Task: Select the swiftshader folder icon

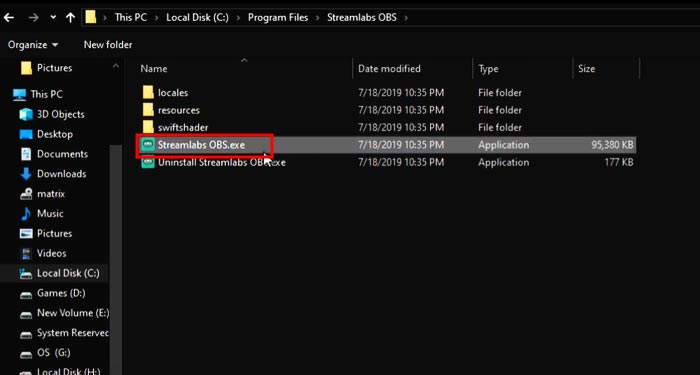Action: point(148,127)
